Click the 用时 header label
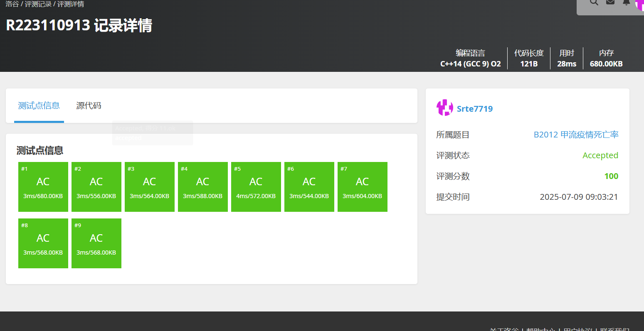This screenshot has height=331, width=644. 567,53
